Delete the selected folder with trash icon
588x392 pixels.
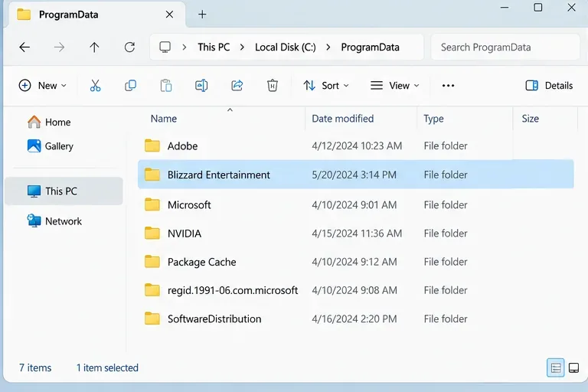[x=273, y=86]
